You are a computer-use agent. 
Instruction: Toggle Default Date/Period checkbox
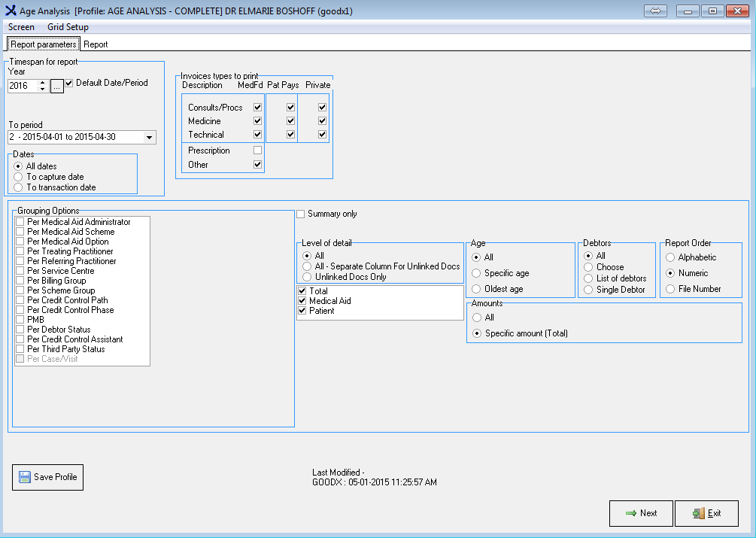[69, 83]
